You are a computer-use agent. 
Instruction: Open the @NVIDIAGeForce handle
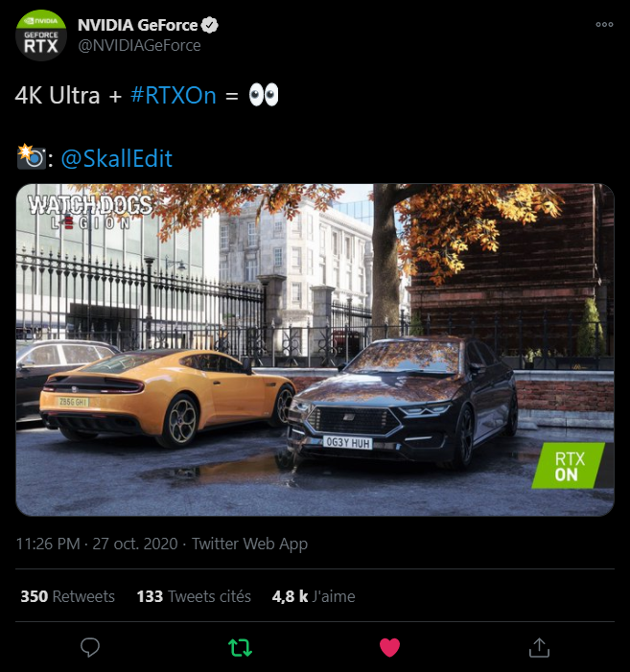139,45
